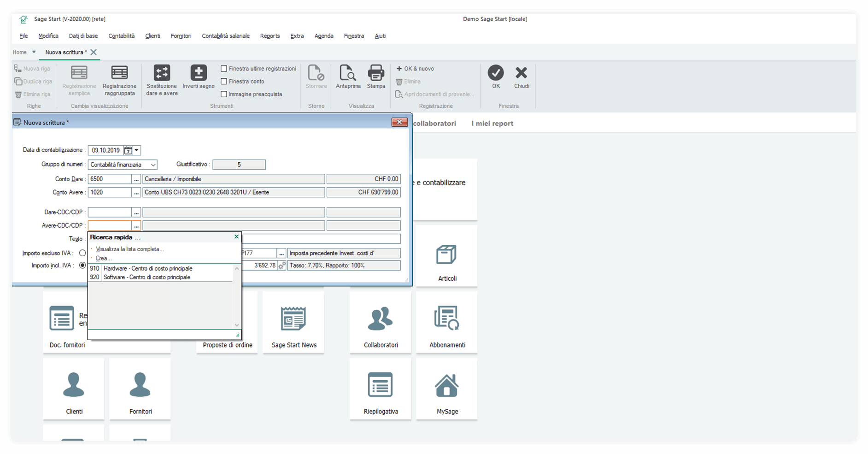Close the Nuova scrittura tab

pos(94,52)
